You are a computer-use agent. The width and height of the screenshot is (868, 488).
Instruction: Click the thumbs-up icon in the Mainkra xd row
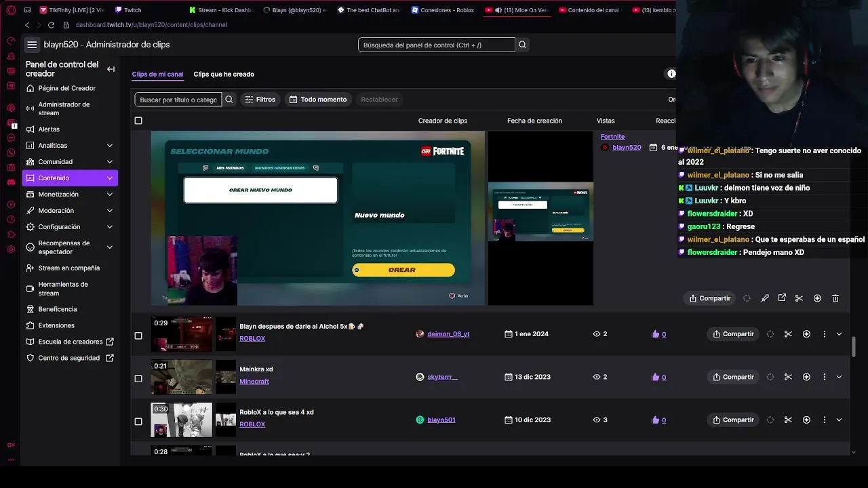[x=655, y=377]
